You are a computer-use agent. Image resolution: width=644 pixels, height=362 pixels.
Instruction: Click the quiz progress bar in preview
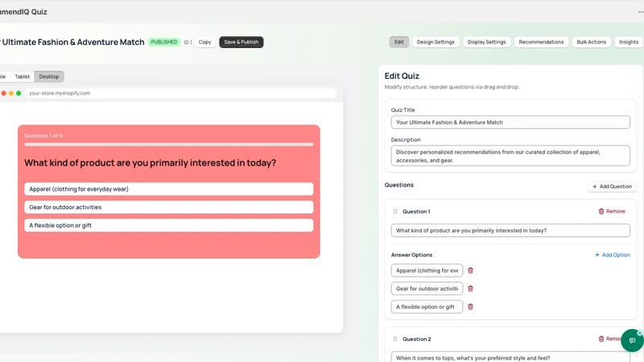[169, 145]
